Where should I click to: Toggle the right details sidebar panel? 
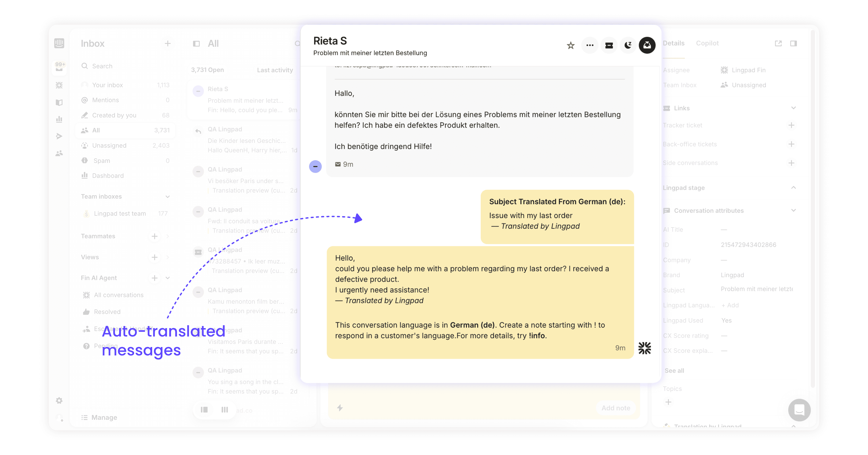pyautogui.click(x=793, y=43)
